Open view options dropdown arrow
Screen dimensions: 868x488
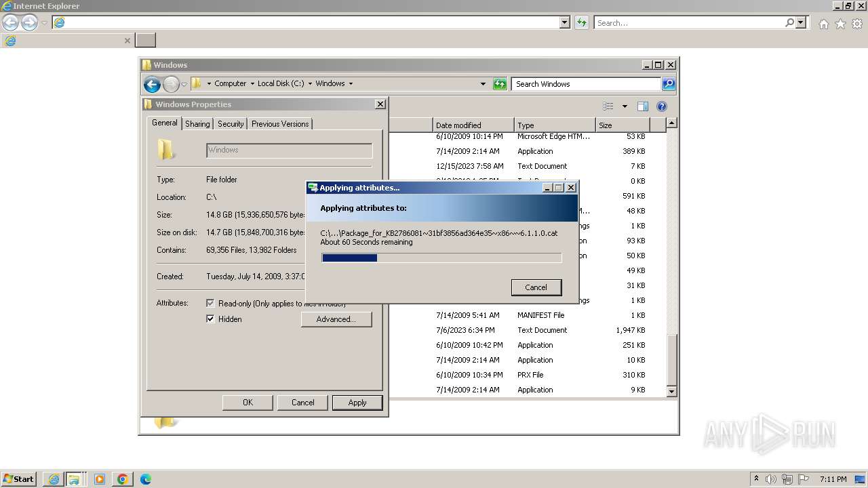point(625,106)
